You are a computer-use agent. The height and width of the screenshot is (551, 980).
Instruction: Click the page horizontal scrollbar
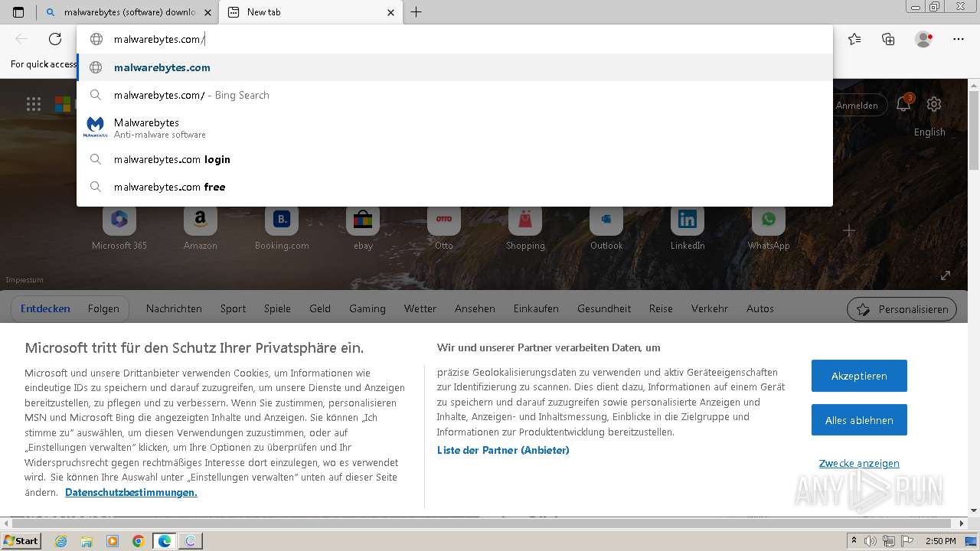[480, 523]
